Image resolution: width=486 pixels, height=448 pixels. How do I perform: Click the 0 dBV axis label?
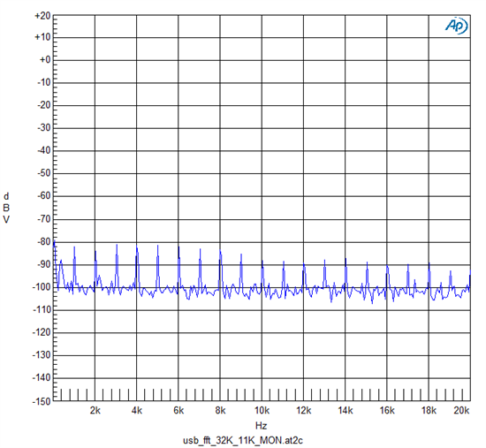tap(45, 60)
